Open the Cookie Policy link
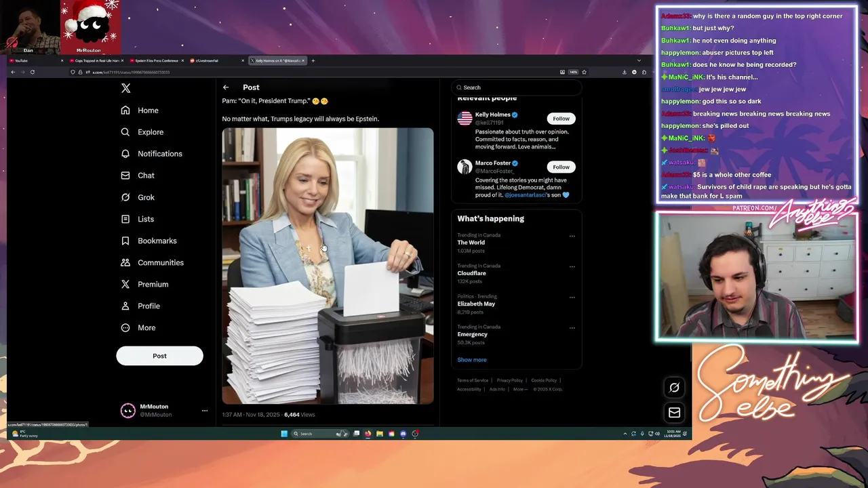Viewport: 868px width, 488px height. 544,380
